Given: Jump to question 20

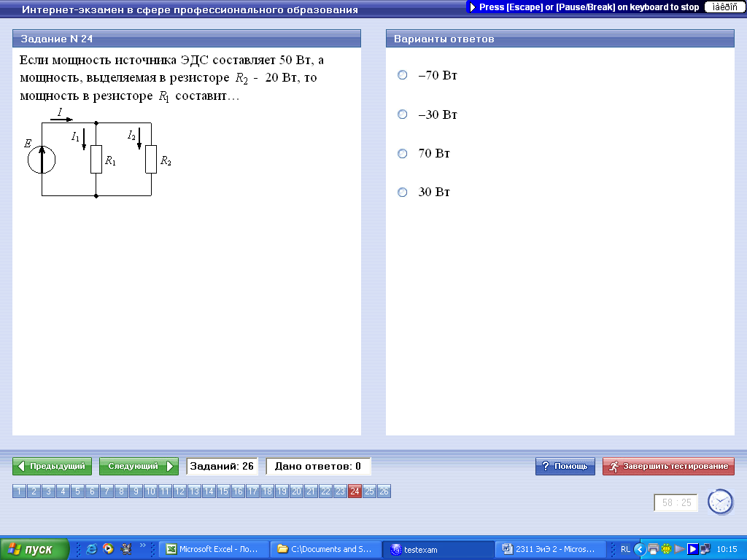Looking at the screenshot, I should click(296, 491).
